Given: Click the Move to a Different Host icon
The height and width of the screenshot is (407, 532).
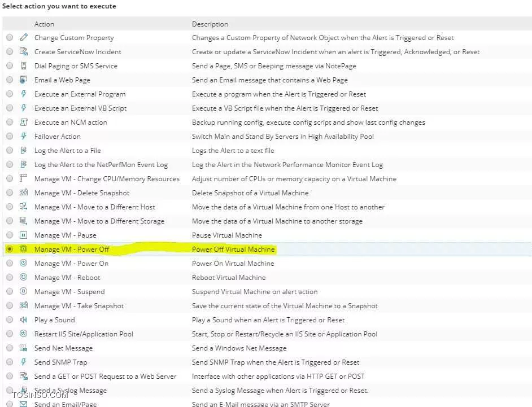Looking at the screenshot, I should pyautogui.click(x=23, y=207).
